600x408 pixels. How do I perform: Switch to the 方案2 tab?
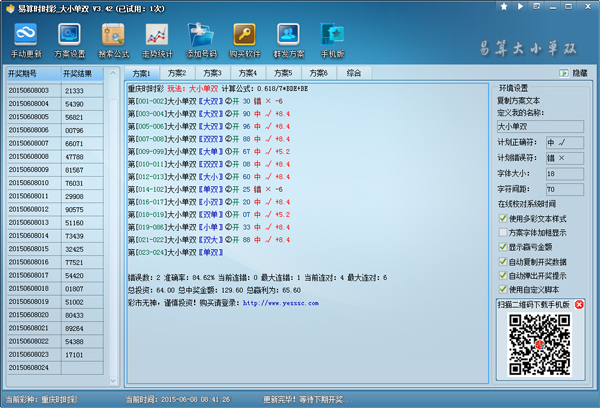(x=177, y=73)
